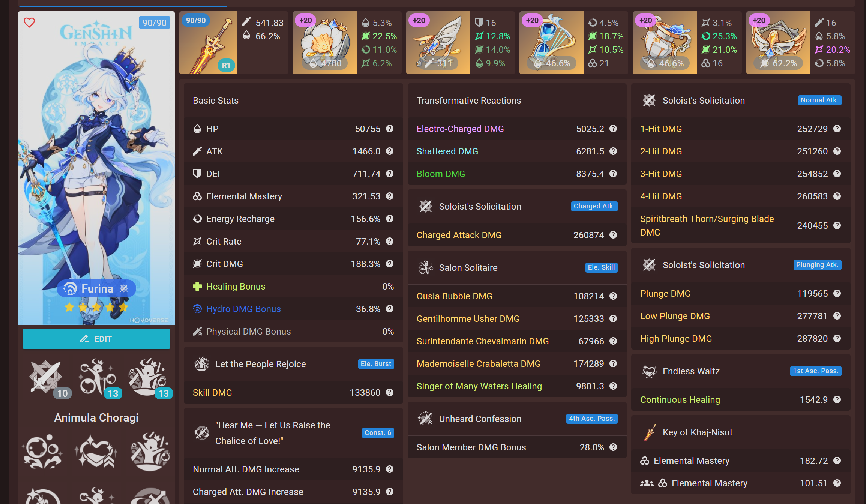Image resolution: width=866 pixels, height=504 pixels.
Task: Open help for Charged Attack DMG
Action: [x=613, y=235]
